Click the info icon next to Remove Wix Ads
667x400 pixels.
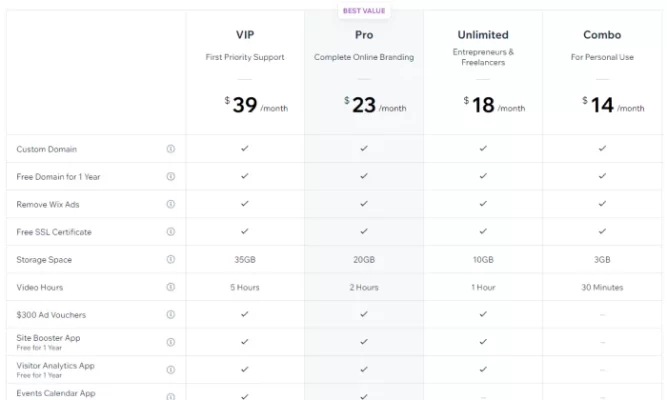(171, 204)
